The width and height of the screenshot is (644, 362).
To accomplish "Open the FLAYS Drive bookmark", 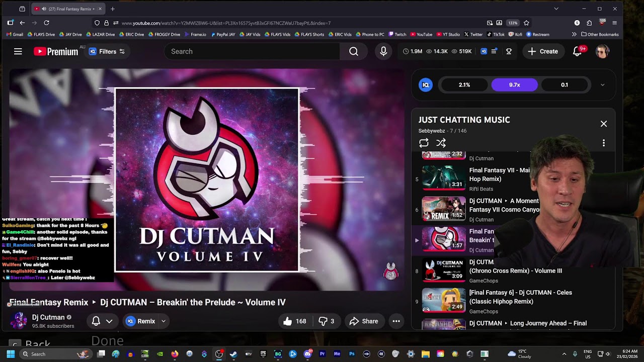I will (41, 35).
